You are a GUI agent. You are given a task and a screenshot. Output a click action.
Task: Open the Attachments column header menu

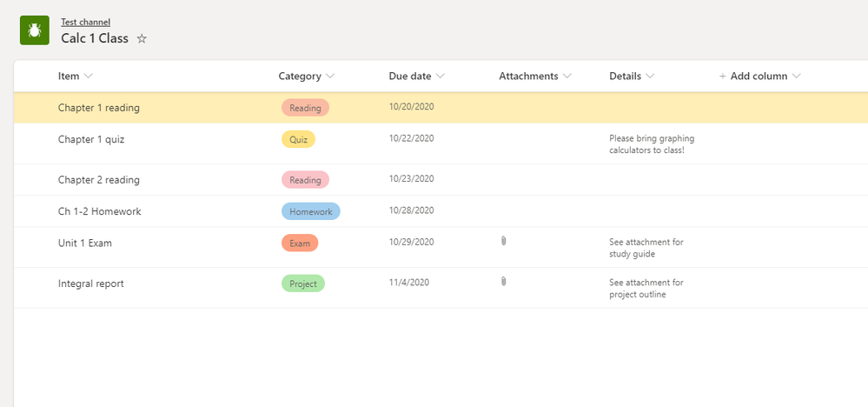[x=567, y=77]
